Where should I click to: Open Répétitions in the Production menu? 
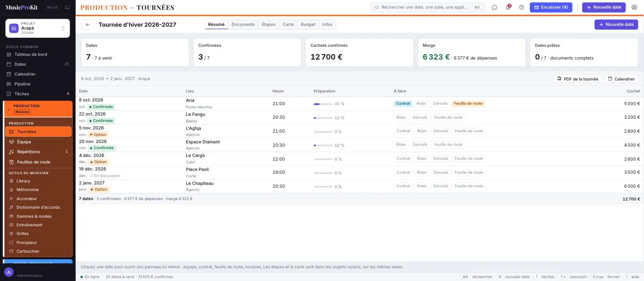tap(38, 152)
